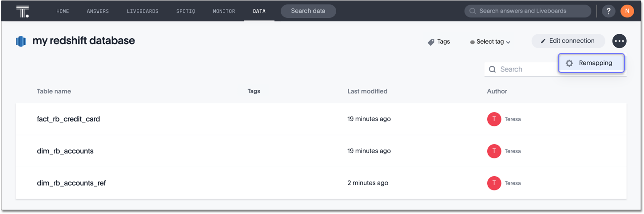This screenshot has width=644, height=214.
Task: Click the three-dot more options button
Action: pos(619,41)
